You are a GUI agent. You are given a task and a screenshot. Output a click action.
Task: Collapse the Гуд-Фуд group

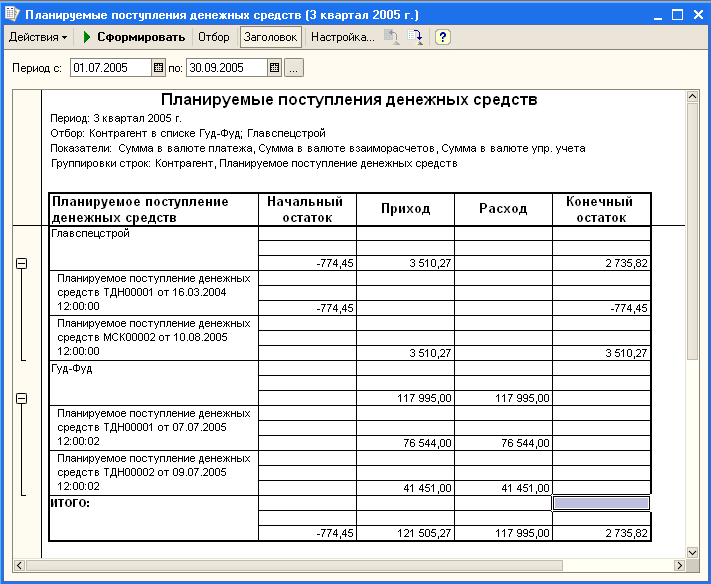21,398
